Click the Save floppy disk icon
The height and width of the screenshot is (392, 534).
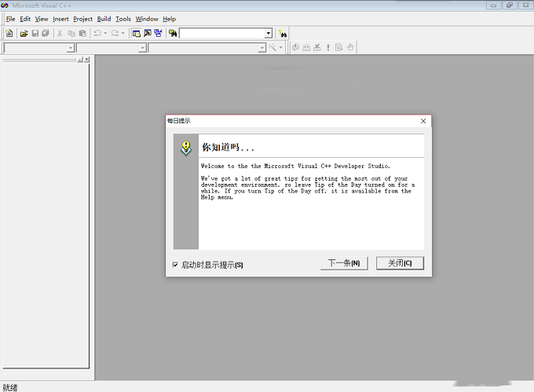click(x=35, y=33)
